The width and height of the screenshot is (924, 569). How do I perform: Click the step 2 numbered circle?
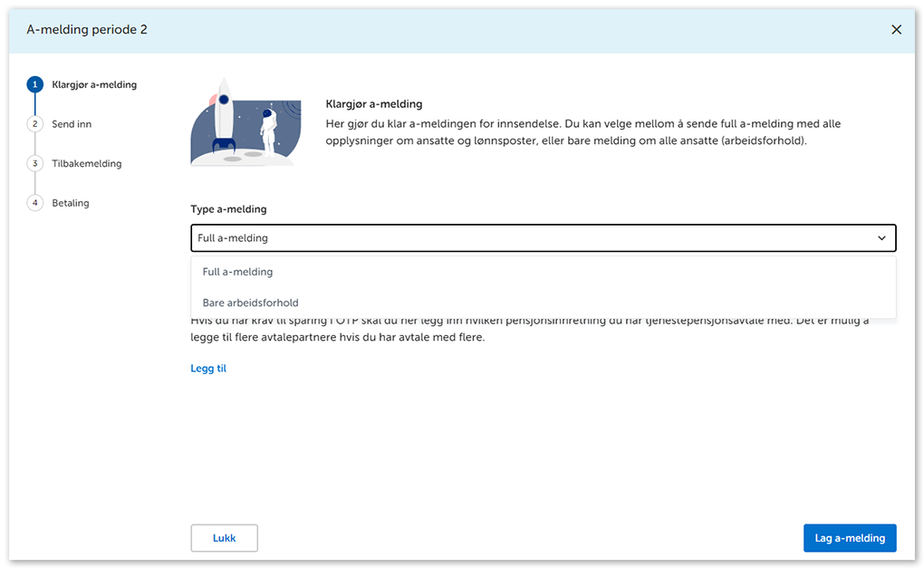(35, 124)
